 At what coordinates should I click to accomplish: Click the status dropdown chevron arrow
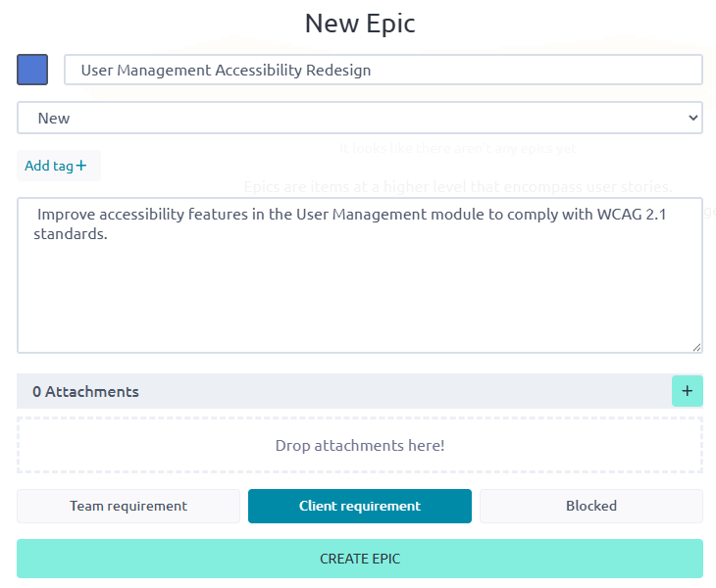click(693, 118)
